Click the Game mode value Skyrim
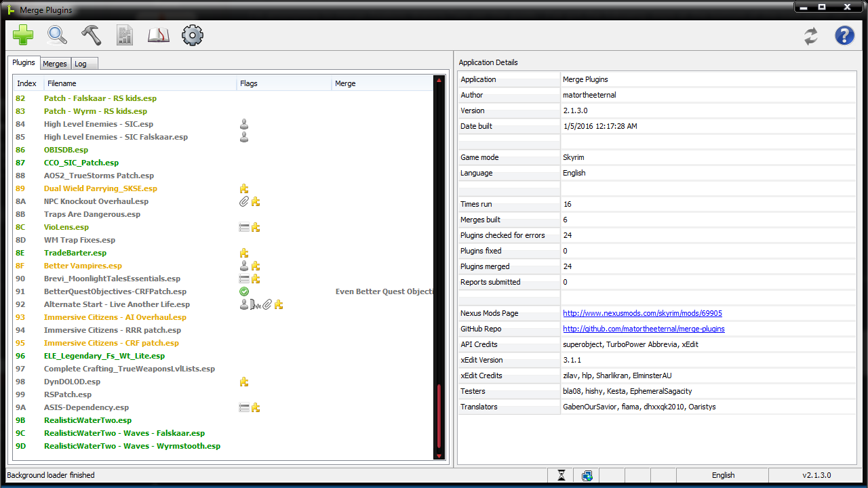Viewport: 868px width, 488px height. point(574,157)
